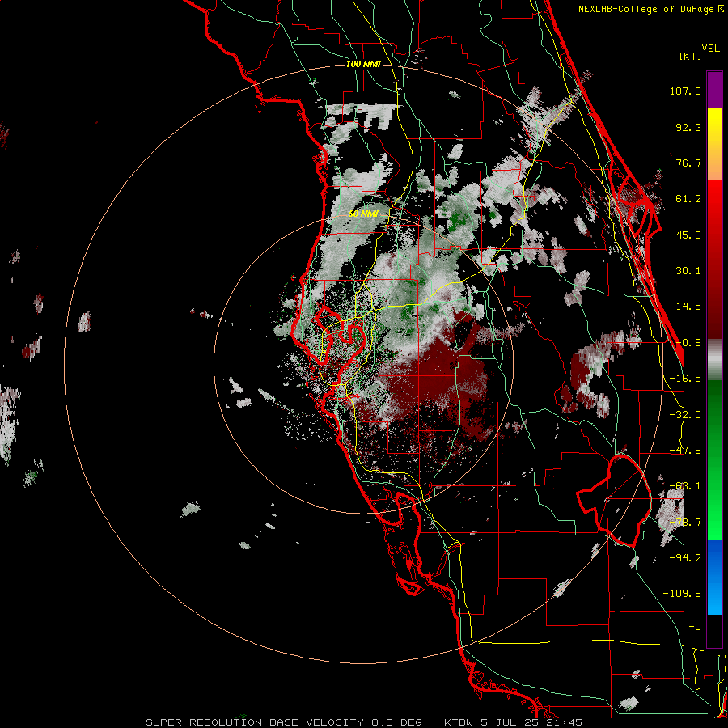The height and width of the screenshot is (728, 728).
Task: Select the 30.1 legend value
Action: [x=688, y=271]
